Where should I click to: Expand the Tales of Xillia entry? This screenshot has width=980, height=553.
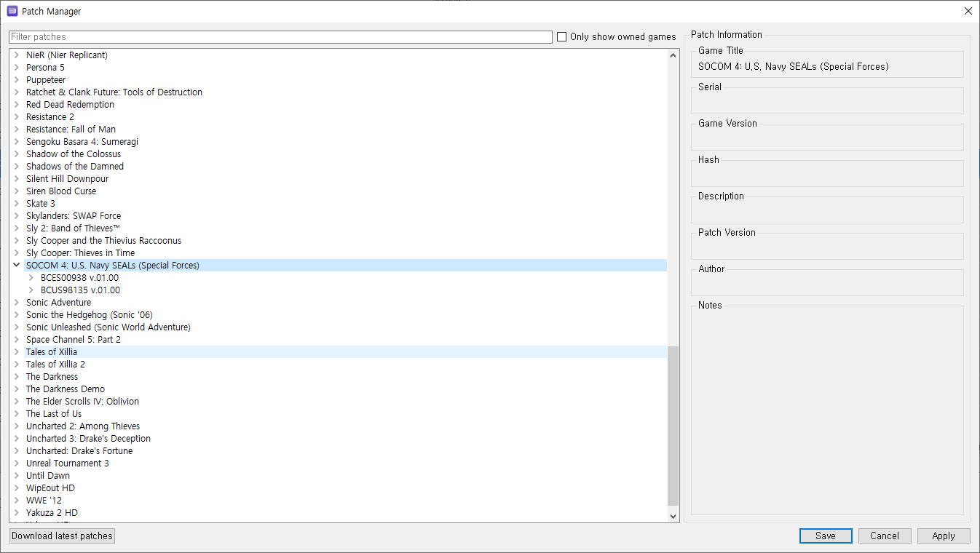[x=16, y=352]
